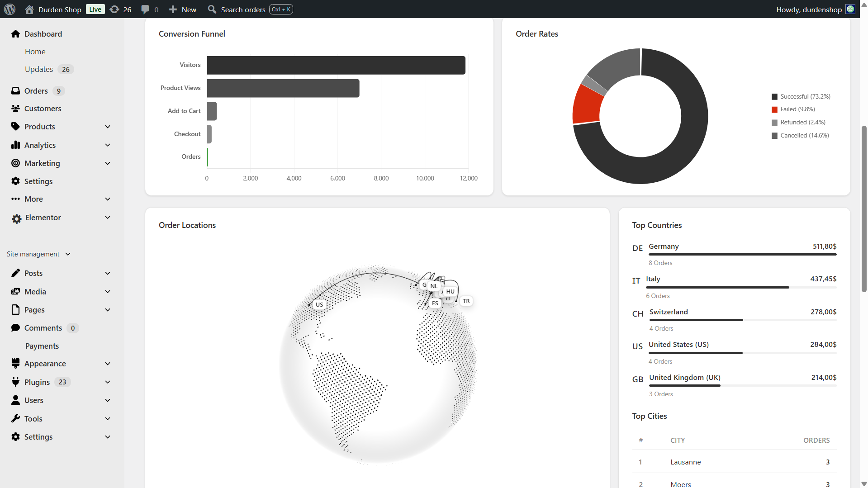
Task: Open the Orders menu item
Action: click(36, 91)
